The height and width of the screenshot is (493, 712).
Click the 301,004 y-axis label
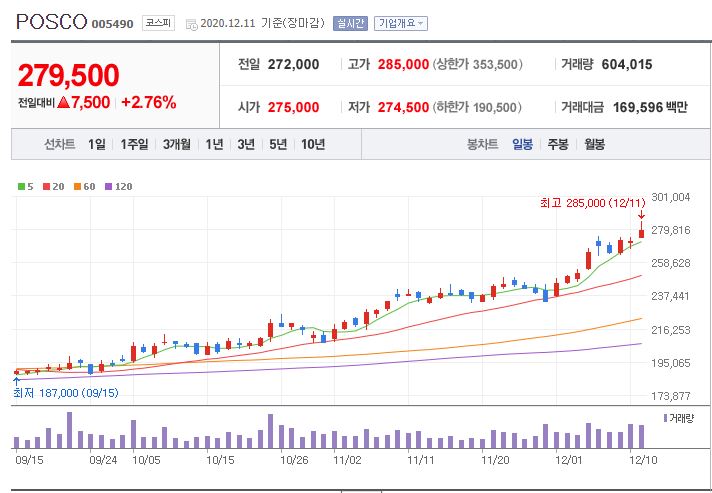click(x=671, y=197)
